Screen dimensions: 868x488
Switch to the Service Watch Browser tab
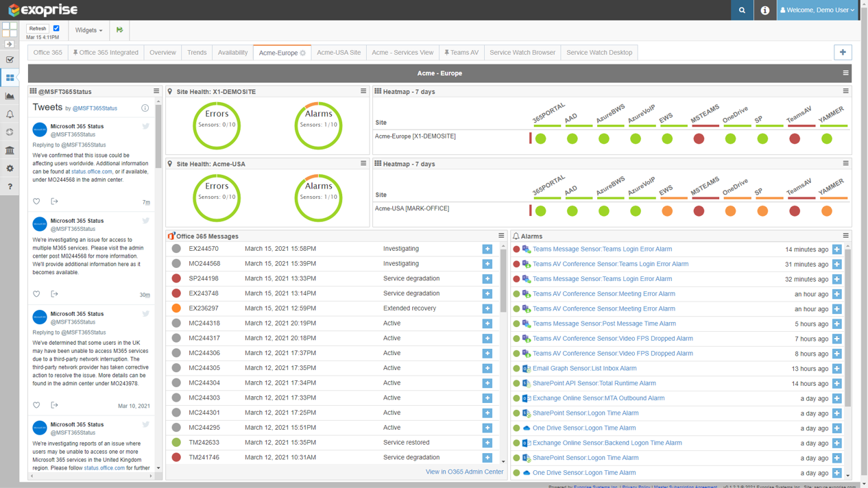(x=522, y=53)
